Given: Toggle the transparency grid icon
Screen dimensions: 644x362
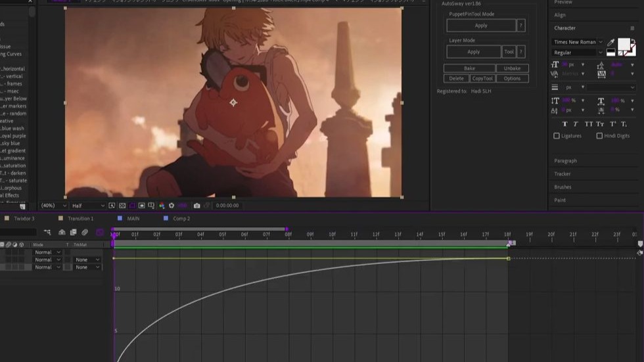Looking at the screenshot, I should pos(122,206).
